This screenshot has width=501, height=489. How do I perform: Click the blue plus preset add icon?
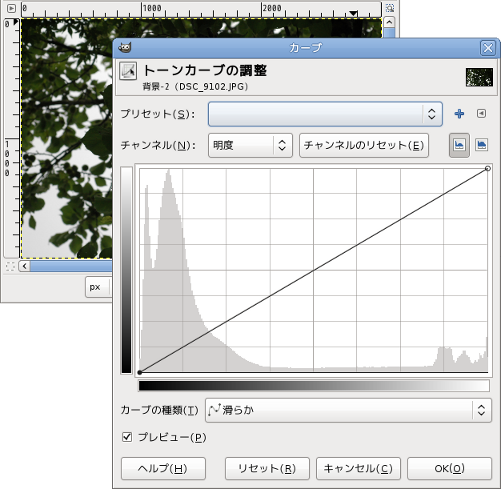[x=459, y=114]
